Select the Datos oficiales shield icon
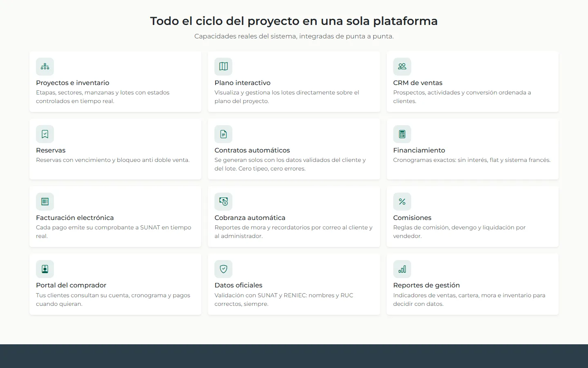The width and height of the screenshot is (588, 368). 223,269
